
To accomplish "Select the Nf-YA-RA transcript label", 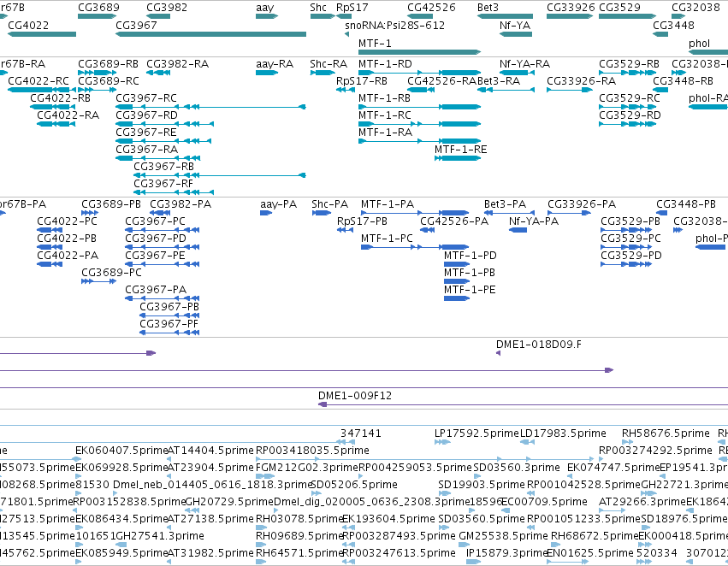I will coord(524,63).
